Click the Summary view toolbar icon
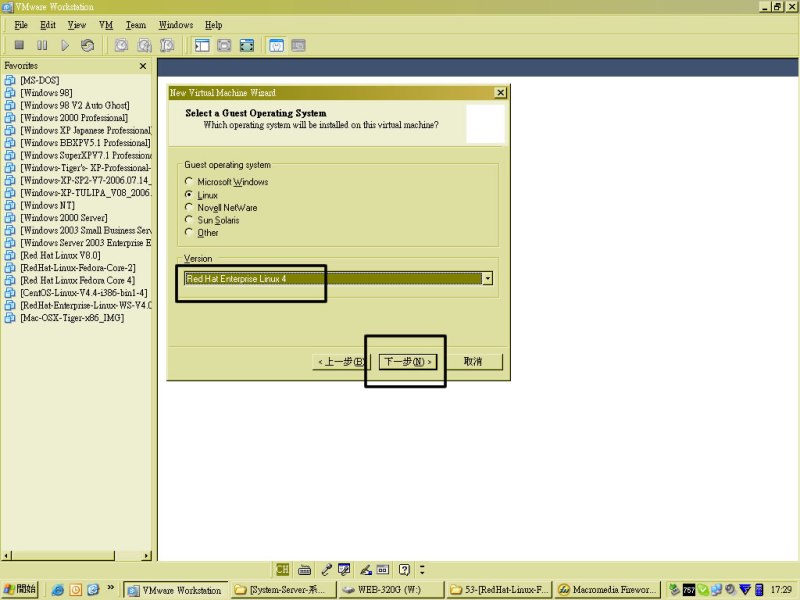Image resolution: width=800 pixels, height=600 pixels. pyautogui.click(x=276, y=45)
